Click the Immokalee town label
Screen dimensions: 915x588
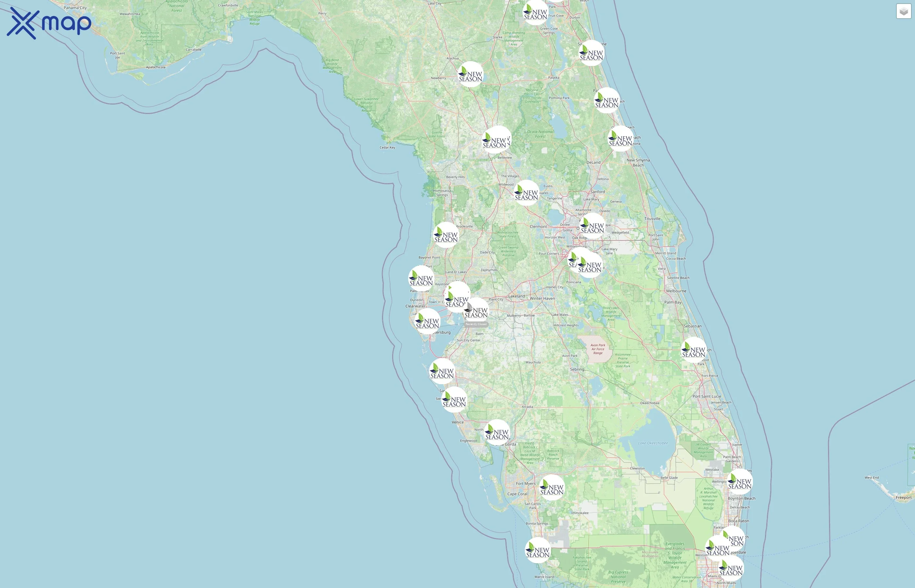coord(580,513)
